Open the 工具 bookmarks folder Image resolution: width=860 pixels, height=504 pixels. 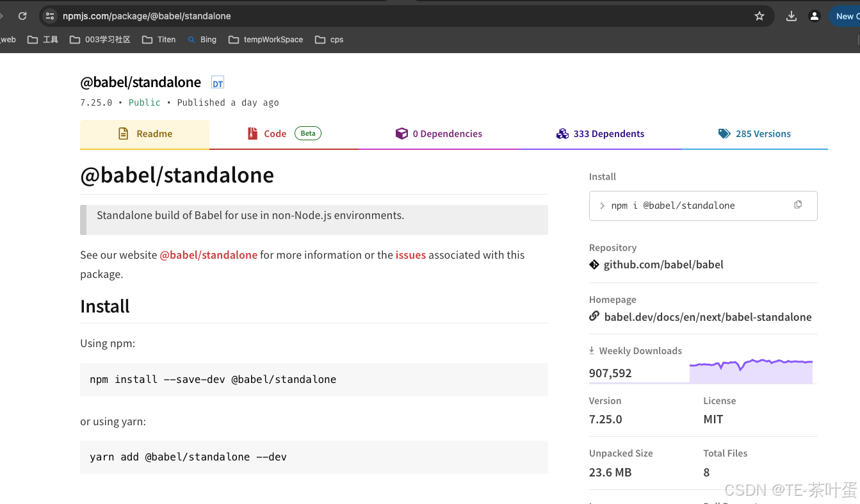pyautogui.click(x=43, y=40)
